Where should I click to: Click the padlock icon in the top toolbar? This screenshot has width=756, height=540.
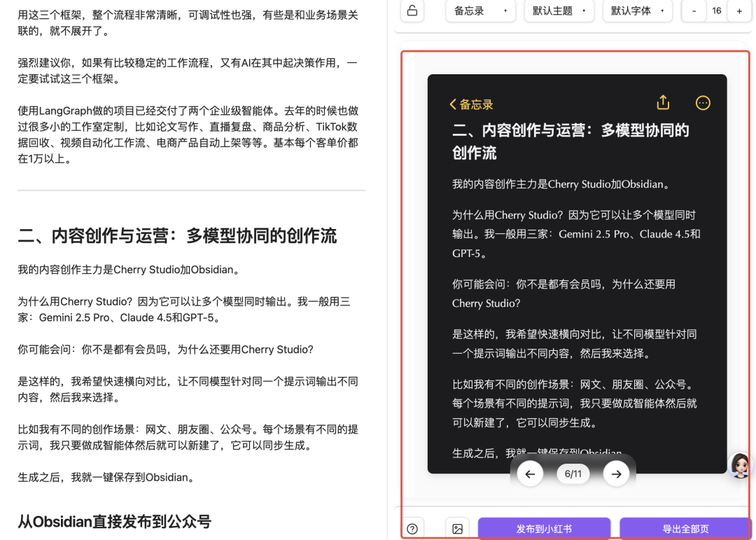click(x=412, y=11)
